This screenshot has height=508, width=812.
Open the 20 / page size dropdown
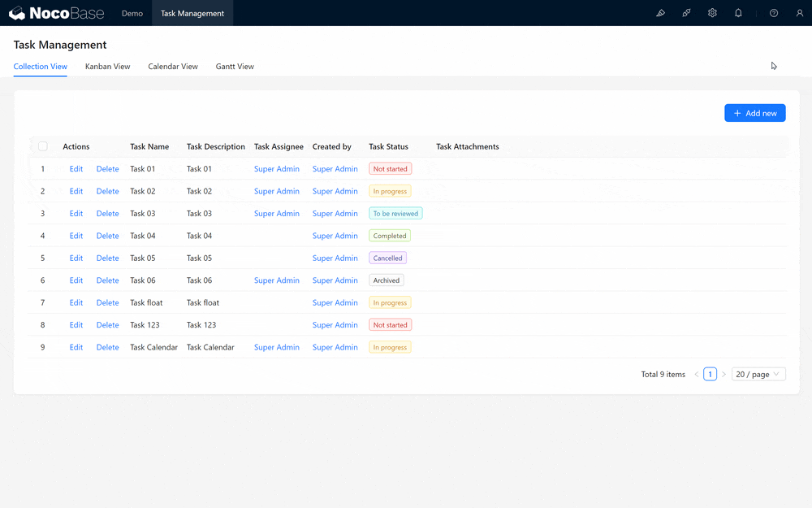(758, 374)
